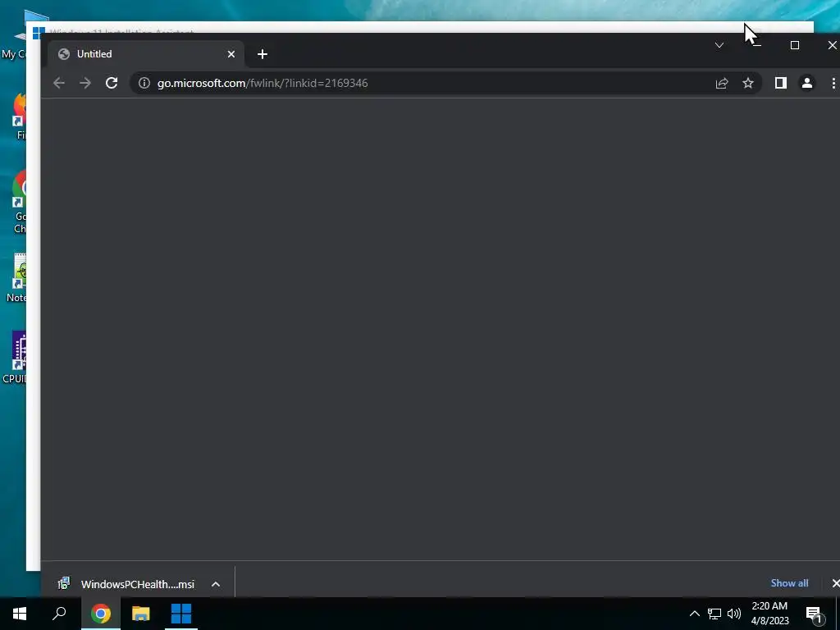This screenshot has width=840, height=630.
Task: Open taskbar search
Action: tap(59, 614)
